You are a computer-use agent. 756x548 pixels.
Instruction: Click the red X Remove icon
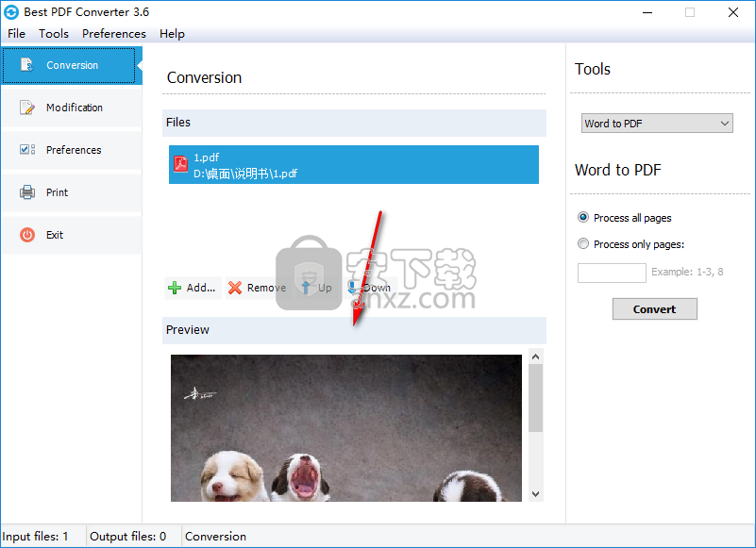pos(235,288)
